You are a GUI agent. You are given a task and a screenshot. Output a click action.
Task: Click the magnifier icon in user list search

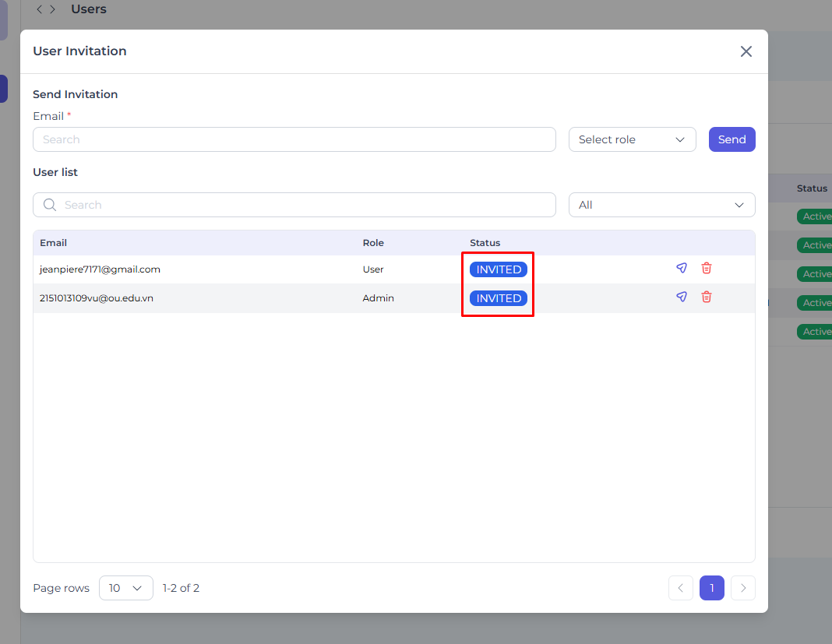point(50,205)
